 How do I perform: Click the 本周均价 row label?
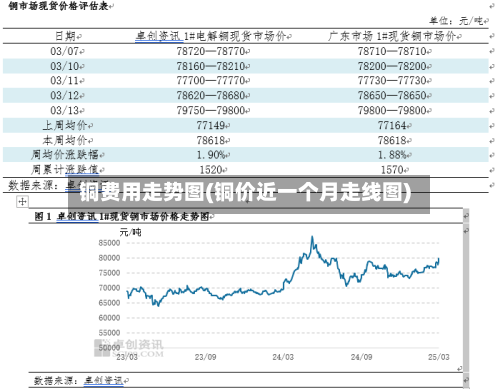65,140
